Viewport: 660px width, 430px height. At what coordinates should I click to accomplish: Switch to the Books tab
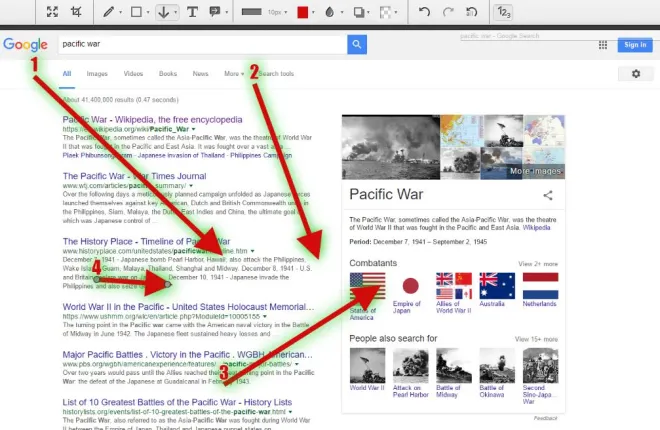click(x=168, y=74)
